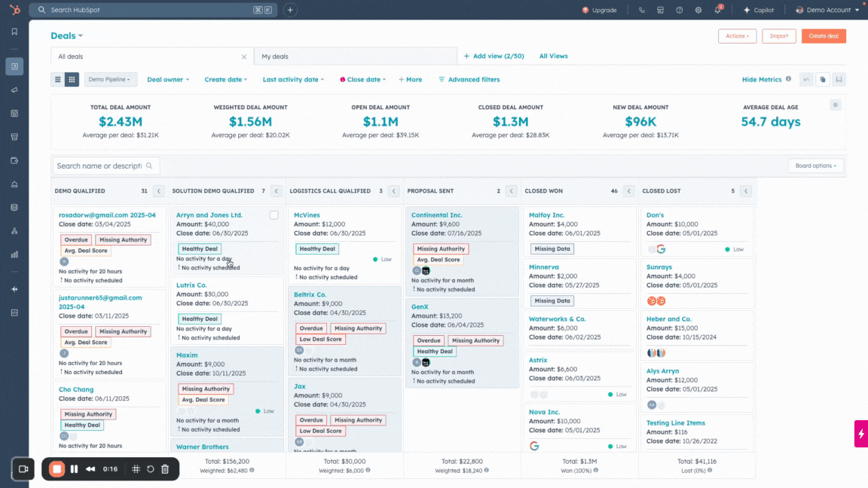868x488 pixels.
Task: Click the HubSpot sprocket logo
Action: tap(15, 9)
